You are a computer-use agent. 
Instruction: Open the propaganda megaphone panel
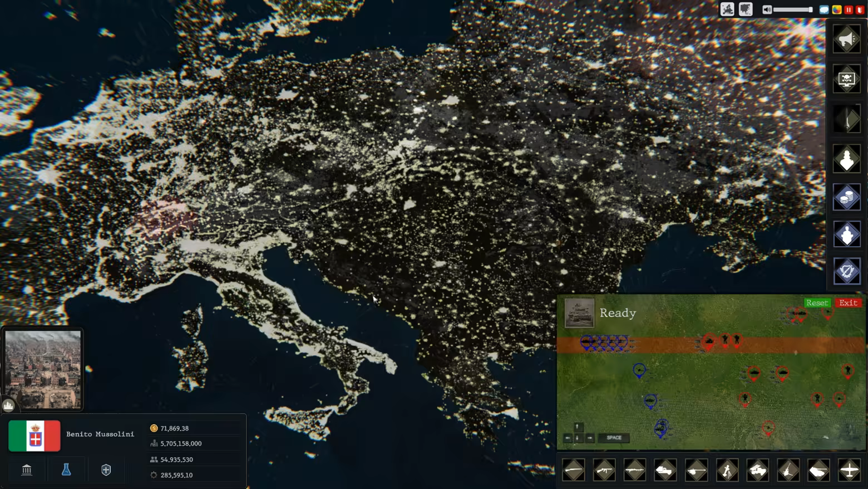pos(846,40)
